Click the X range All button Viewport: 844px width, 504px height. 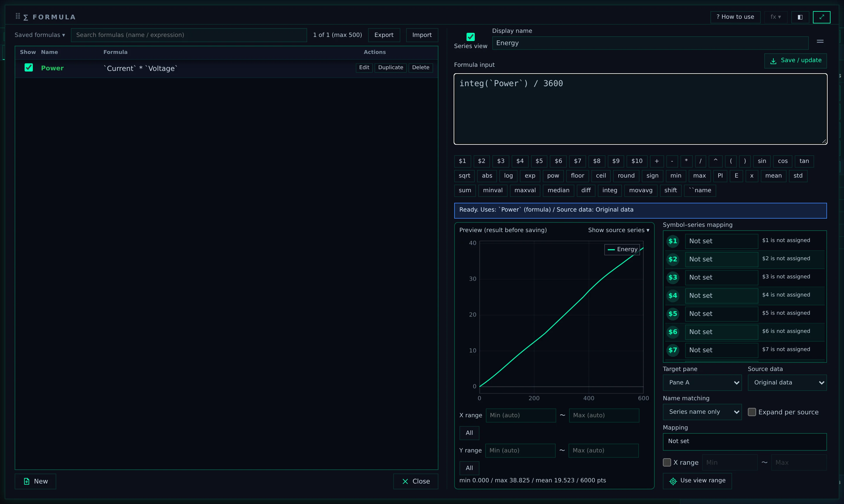(x=469, y=433)
